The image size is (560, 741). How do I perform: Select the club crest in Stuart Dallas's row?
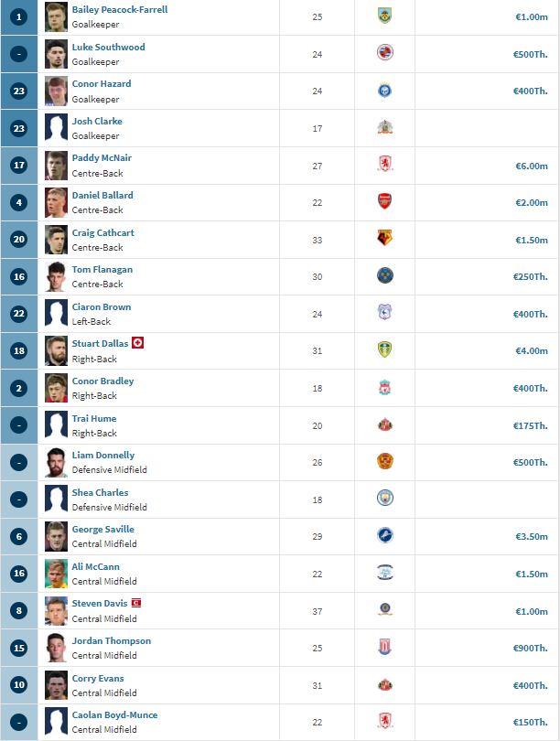[384, 349]
